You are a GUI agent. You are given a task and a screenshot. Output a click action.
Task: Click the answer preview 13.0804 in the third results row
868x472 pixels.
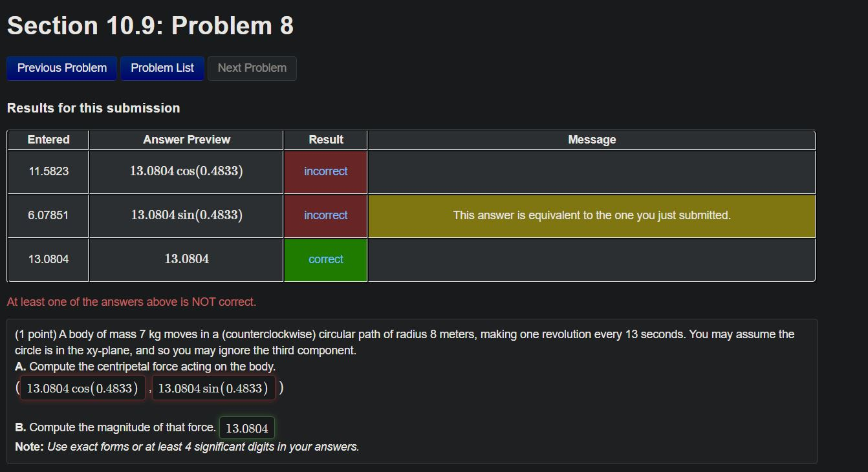(x=186, y=259)
